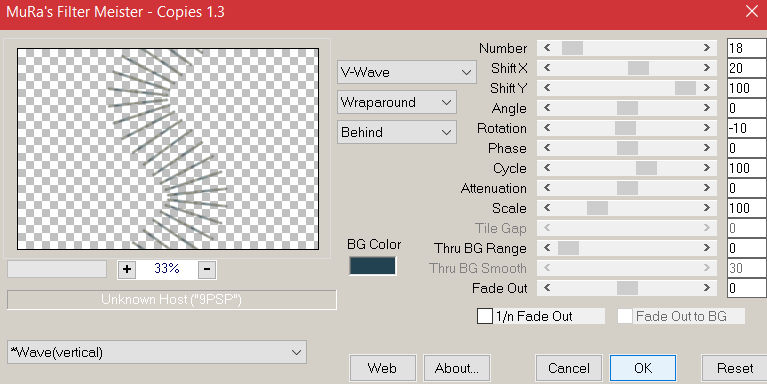Click the Attenuation value field
Screen dimensions: 767x384
point(747,188)
